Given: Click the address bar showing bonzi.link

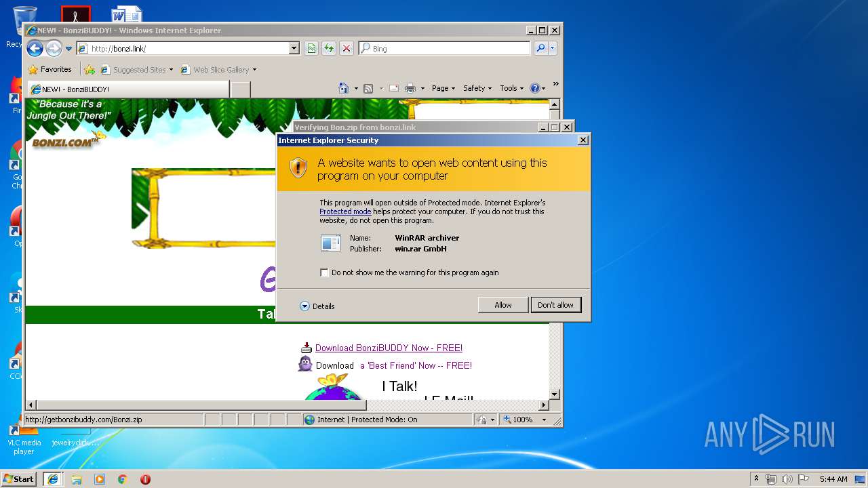Looking at the screenshot, I should (x=182, y=48).
